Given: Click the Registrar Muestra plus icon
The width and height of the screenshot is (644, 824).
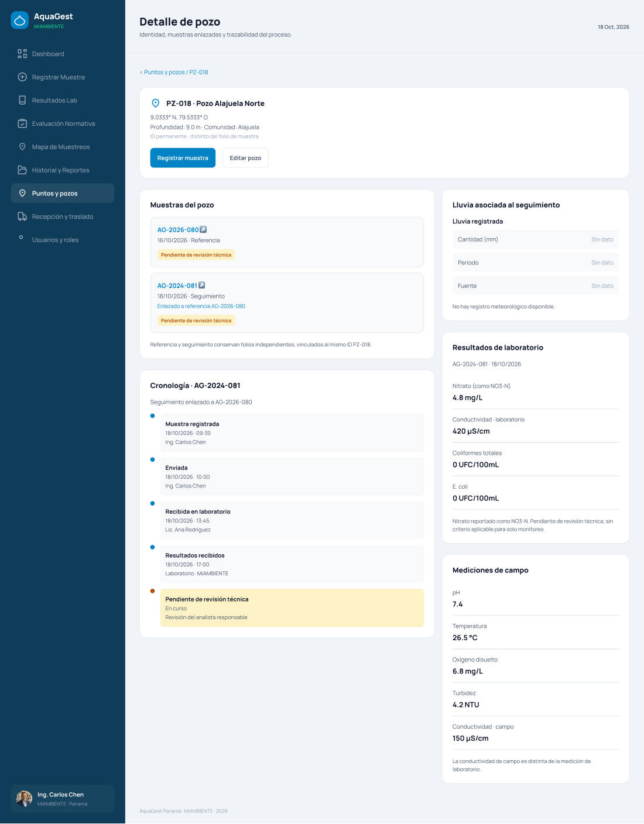Looking at the screenshot, I should (x=22, y=77).
